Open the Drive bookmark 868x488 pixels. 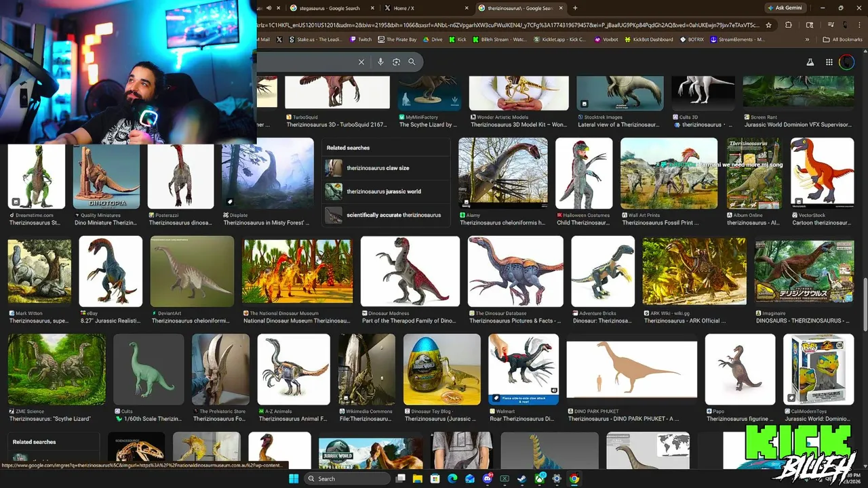[433, 39]
